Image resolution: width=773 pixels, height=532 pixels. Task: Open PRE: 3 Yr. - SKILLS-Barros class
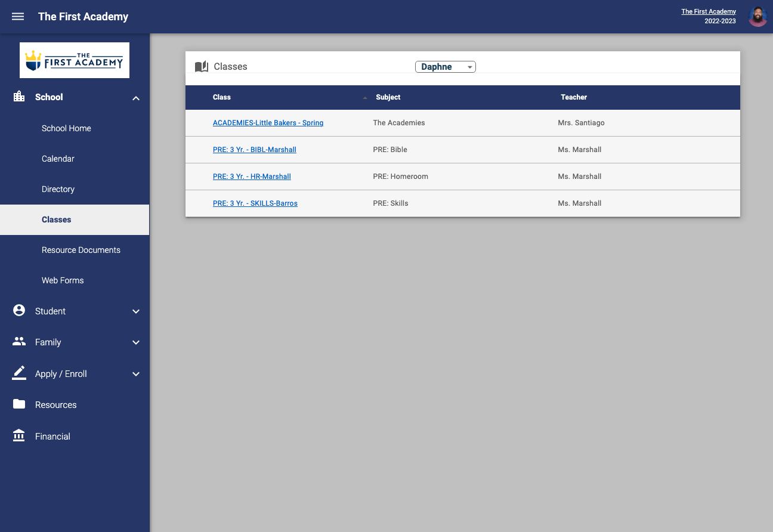(255, 203)
